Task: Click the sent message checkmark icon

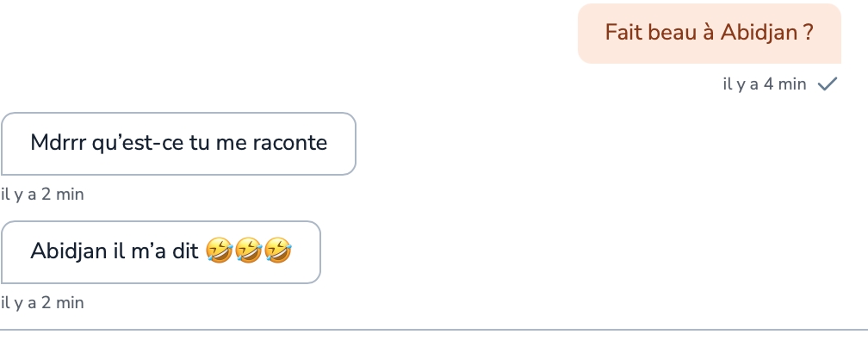Action: click(828, 84)
